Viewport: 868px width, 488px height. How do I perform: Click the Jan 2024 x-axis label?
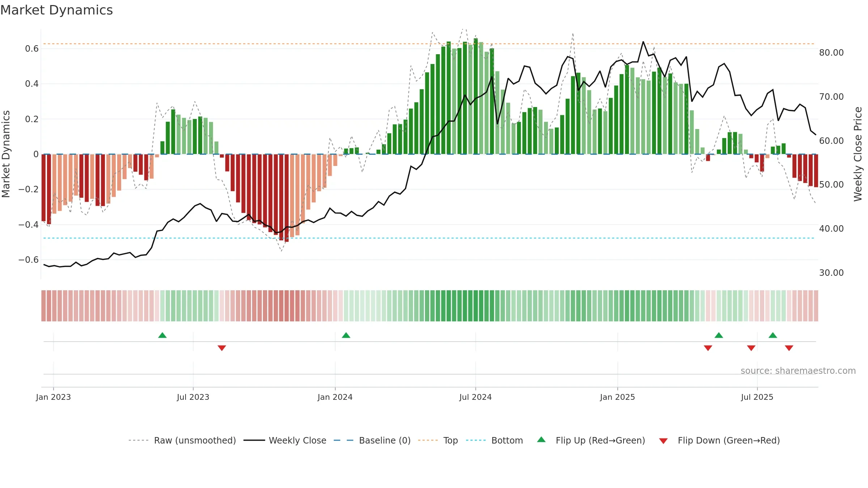coord(335,397)
